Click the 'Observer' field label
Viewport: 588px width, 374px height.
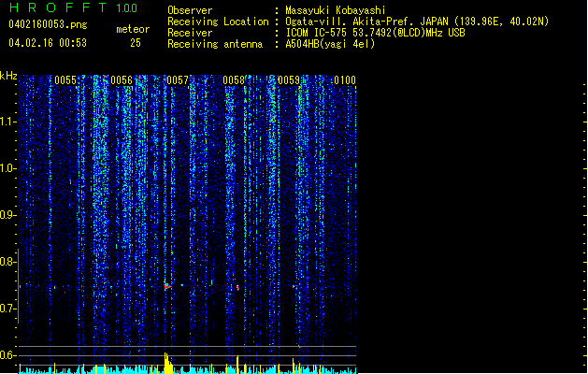click(190, 10)
